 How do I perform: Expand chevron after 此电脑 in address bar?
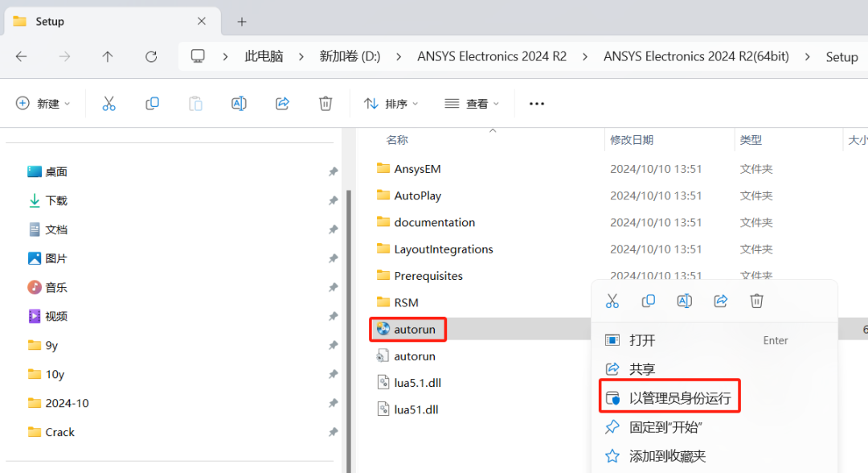tap(301, 56)
